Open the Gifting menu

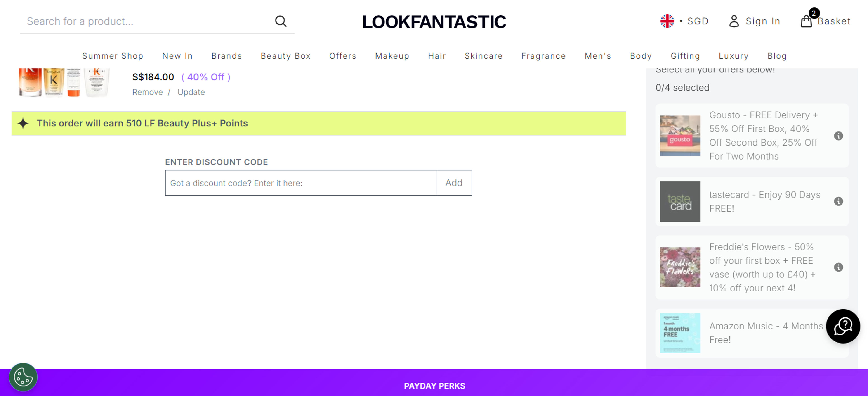pos(685,56)
